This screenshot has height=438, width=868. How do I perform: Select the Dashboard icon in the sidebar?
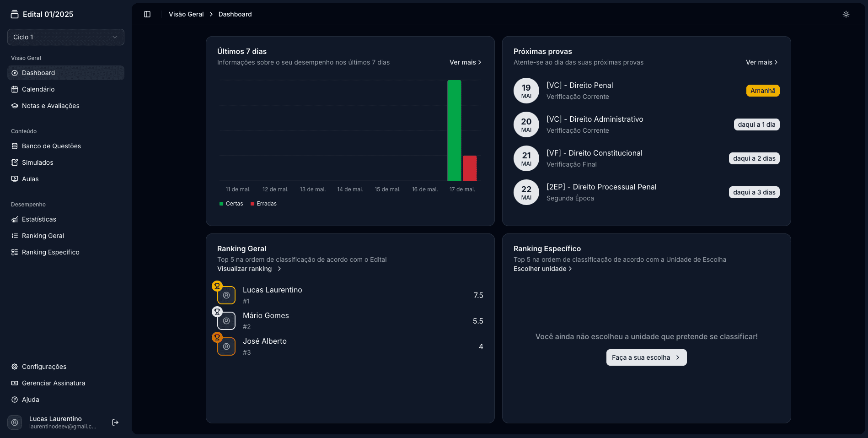tap(15, 73)
